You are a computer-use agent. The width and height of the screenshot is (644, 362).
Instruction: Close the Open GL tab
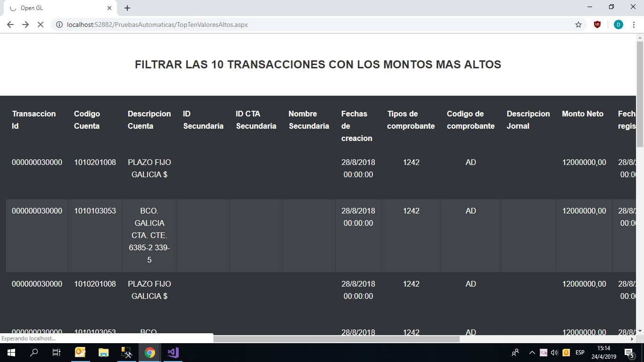[x=109, y=8]
